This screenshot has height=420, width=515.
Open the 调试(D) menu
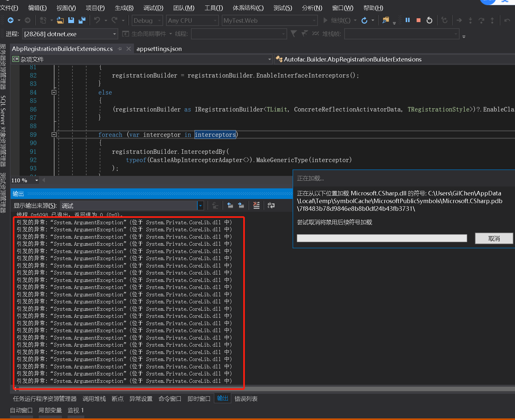tap(153, 8)
